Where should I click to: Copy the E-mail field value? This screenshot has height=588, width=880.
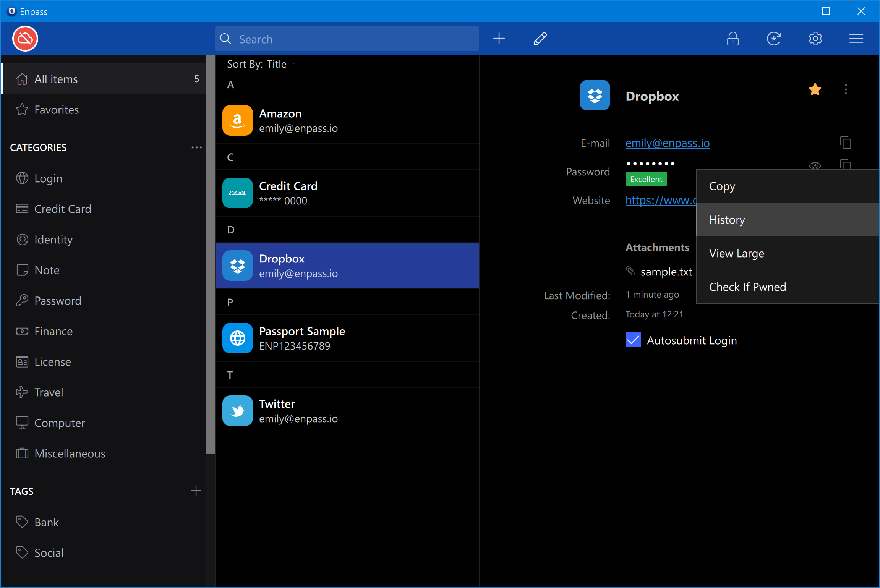pos(846,143)
